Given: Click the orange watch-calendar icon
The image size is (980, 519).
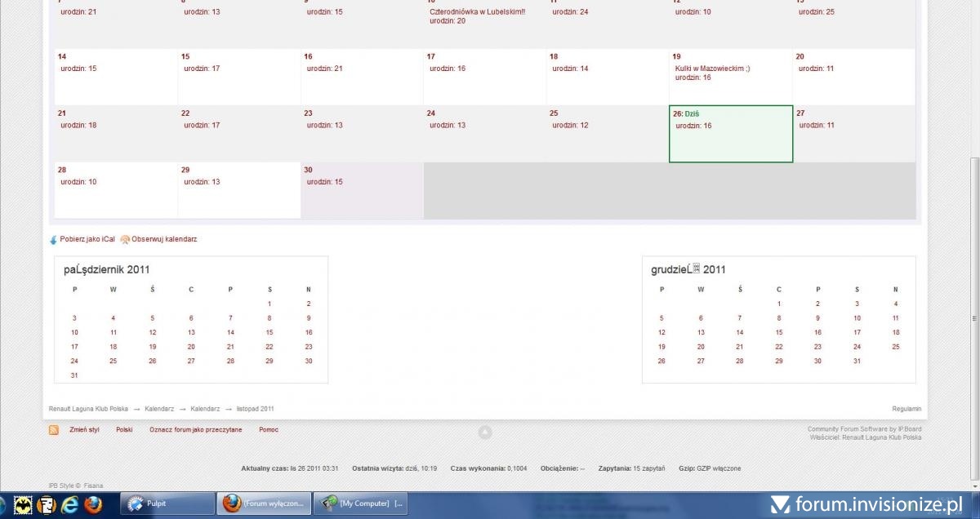Looking at the screenshot, I should pyautogui.click(x=125, y=240).
